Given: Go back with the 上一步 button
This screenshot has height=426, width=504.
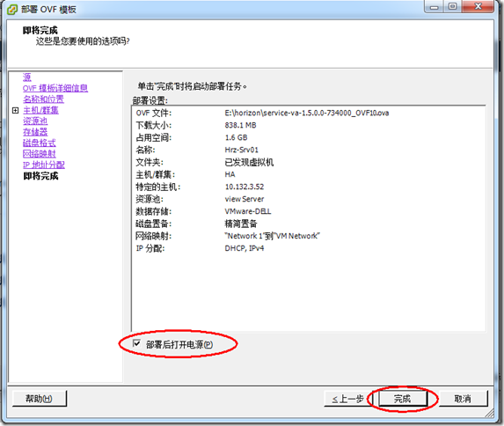Looking at the screenshot, I should [348, 399].
